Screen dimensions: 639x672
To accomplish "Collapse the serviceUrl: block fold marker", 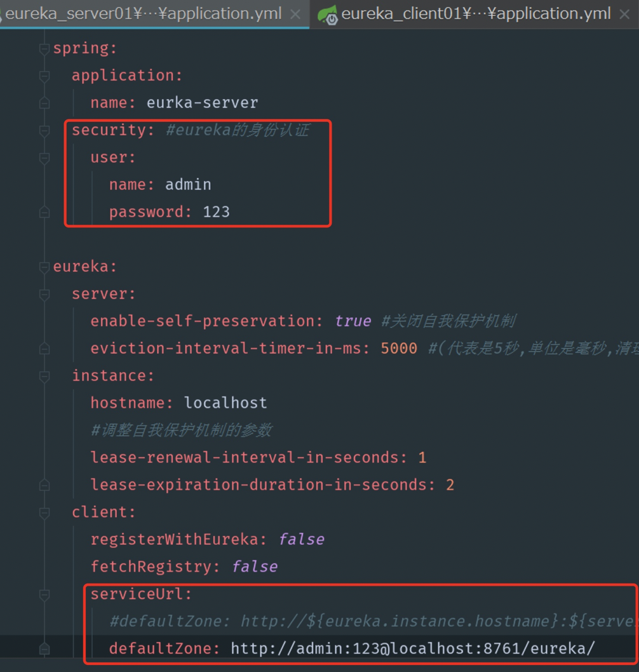I will [44, 595].
